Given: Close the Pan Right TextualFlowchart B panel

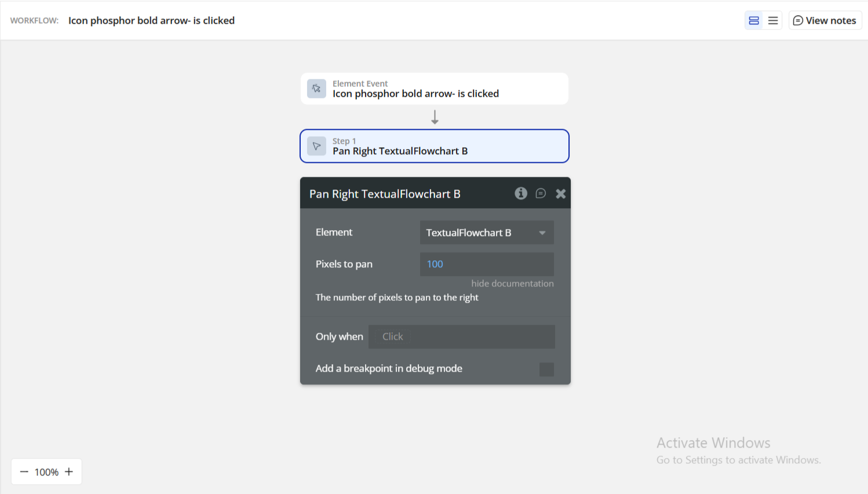Looking at the screenshot, I should point(560,194).
